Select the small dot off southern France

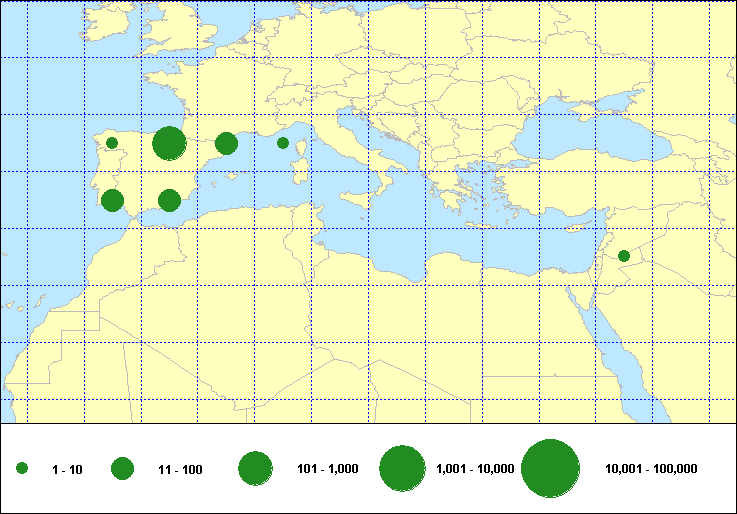click(x=283, y=143)
